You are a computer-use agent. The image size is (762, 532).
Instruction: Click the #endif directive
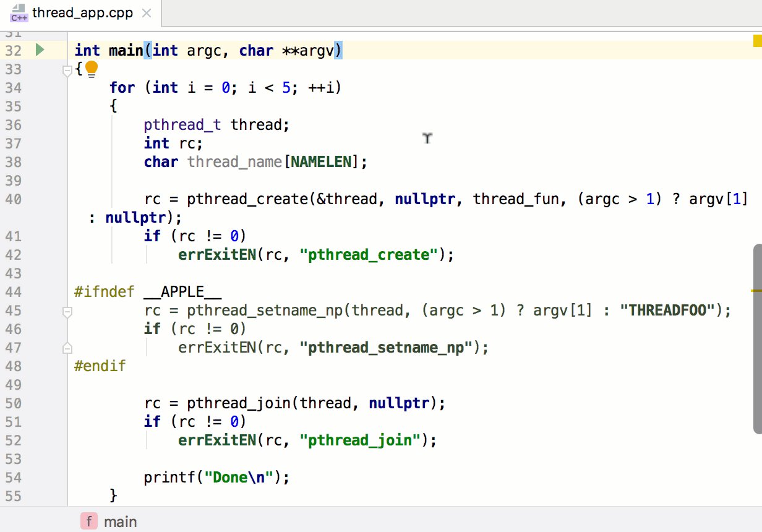click(100, 366)
